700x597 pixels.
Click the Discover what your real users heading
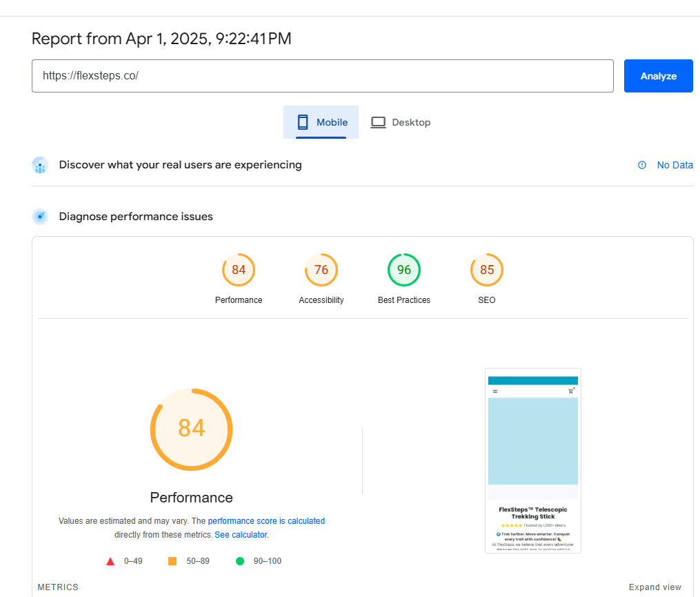(180, 165)
